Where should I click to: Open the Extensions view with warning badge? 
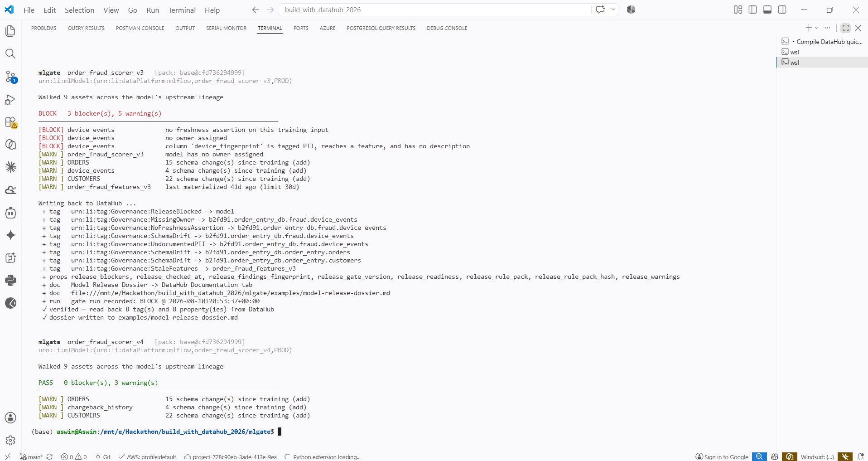[x=10, y=122]
